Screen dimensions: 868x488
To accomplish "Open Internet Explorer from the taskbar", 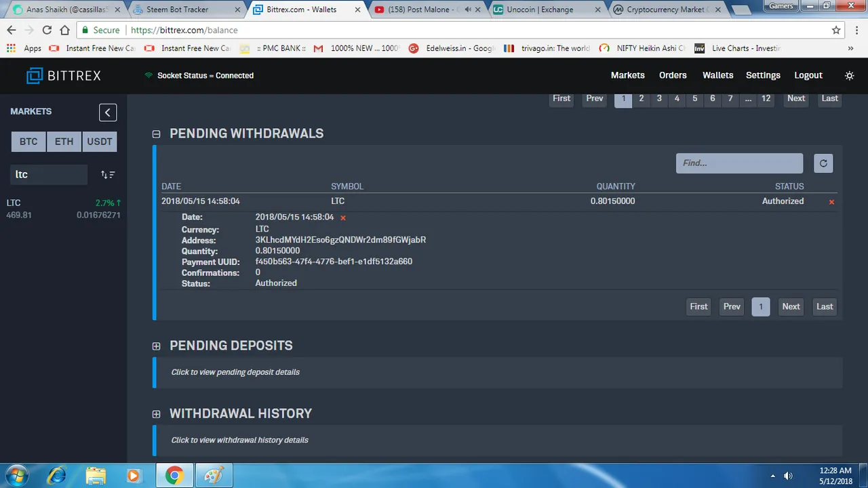I will coord(57,476).
